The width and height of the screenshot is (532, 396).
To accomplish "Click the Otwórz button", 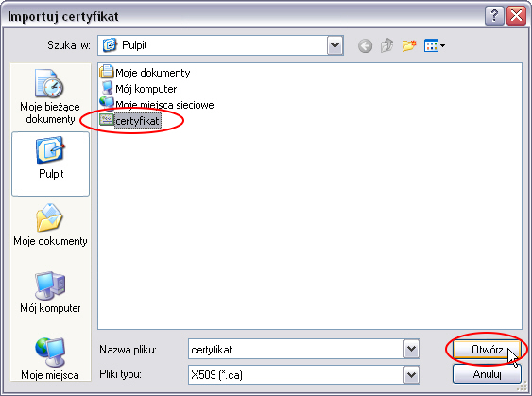I will point(487,349).
